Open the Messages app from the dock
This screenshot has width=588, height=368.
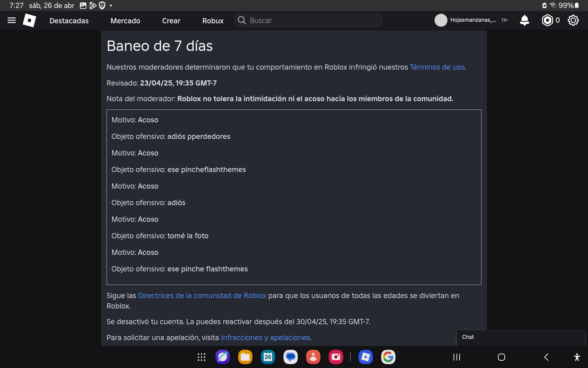(x=291, y=357)
